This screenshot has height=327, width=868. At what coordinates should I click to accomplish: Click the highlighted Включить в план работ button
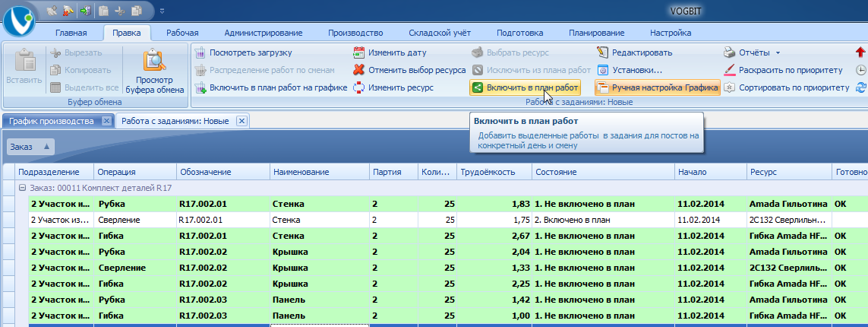click(525, 87)
